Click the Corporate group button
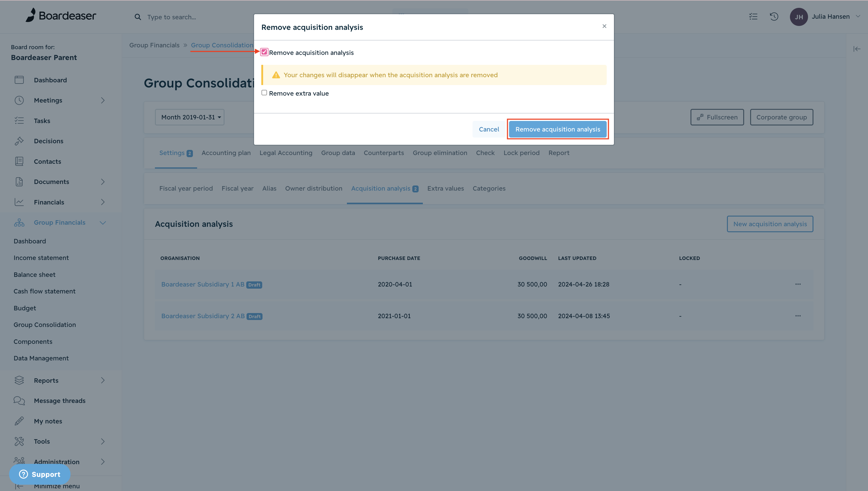The image size is (868, 491). point(782,117)
